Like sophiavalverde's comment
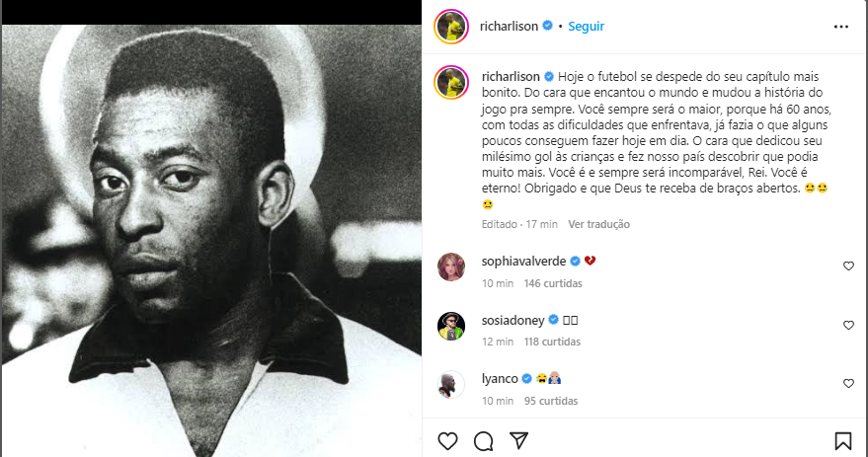868x457 pixels. pyautogui.click(x=848, y=266)
